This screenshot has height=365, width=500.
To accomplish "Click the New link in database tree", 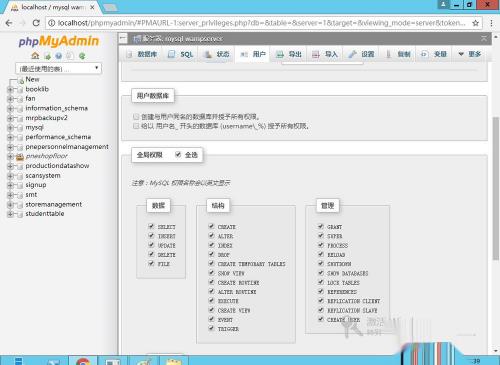I will click(32, 79).
